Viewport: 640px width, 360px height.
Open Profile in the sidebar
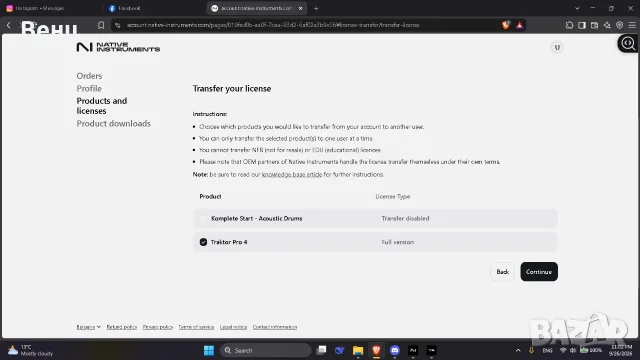89,89
